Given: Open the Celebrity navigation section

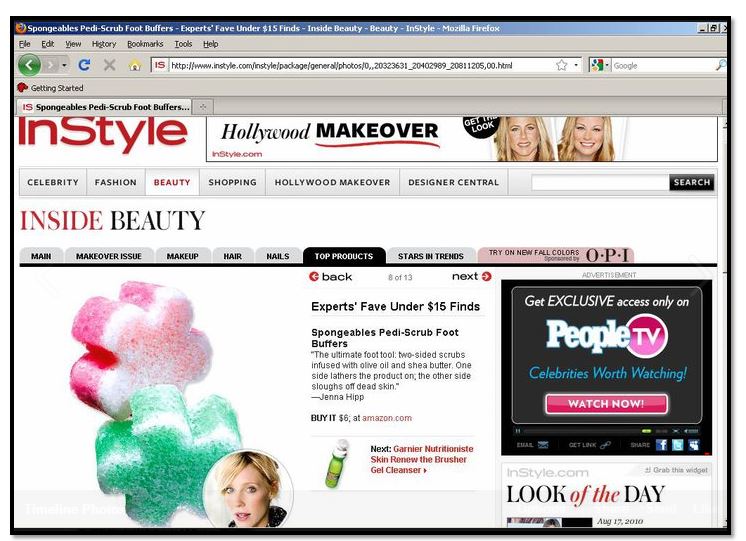Looking at the screenshot, I should tap(53, 182).
